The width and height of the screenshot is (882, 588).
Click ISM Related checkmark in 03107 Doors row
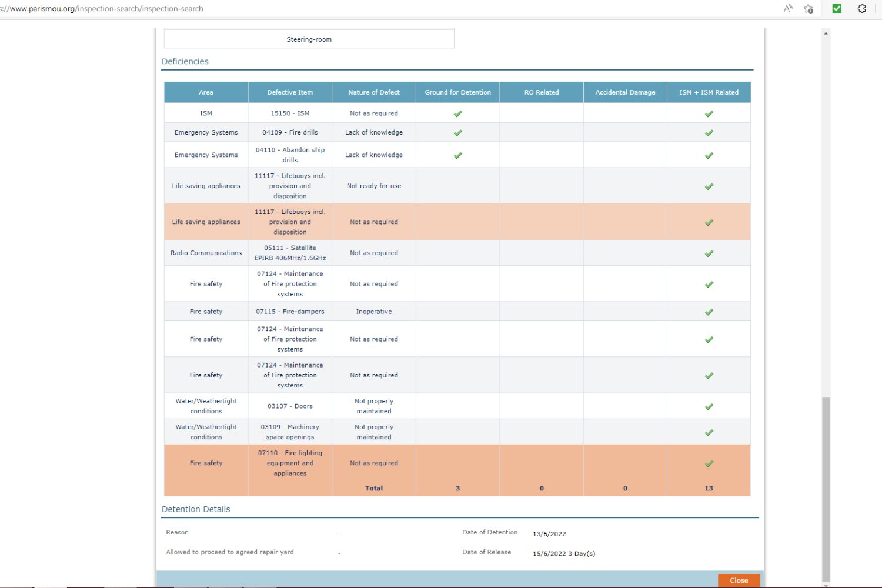tap(709, 406)
